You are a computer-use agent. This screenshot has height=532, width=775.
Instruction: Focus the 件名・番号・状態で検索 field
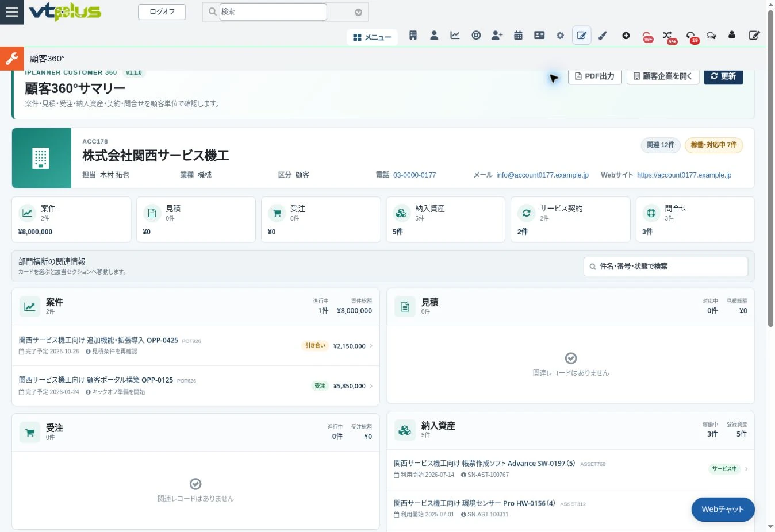tap(666, 267)
